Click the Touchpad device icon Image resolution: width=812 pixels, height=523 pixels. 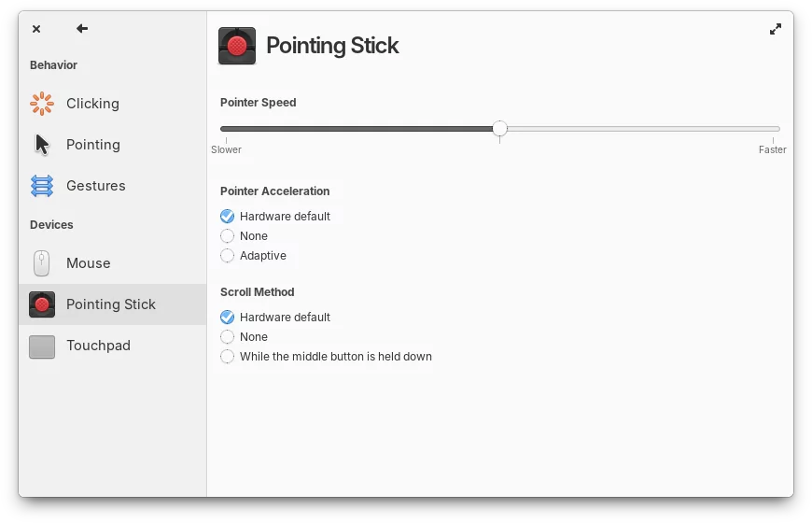pyautogui.click(x=42, y=346)
